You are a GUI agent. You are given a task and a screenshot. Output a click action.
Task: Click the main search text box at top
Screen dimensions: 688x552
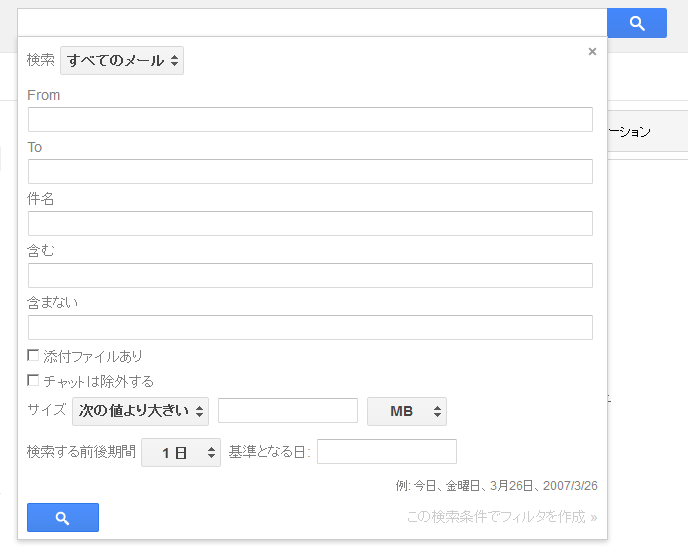click(x=312, y=23)
